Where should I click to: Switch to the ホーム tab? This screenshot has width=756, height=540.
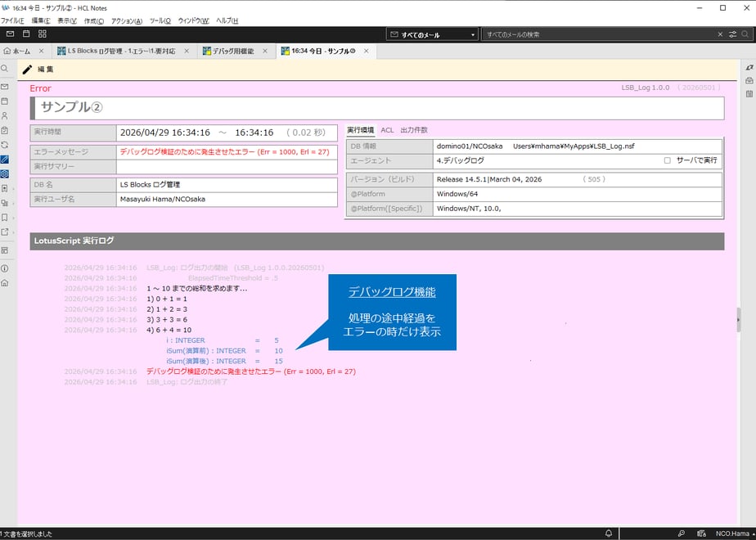(17, 51)
